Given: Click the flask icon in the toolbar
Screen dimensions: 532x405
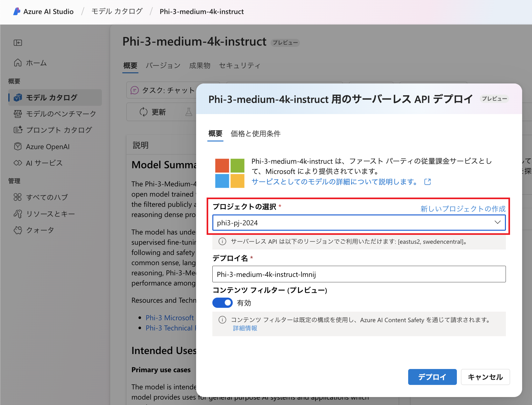Looking at the screenshot, I should click(x=189, y=112).
